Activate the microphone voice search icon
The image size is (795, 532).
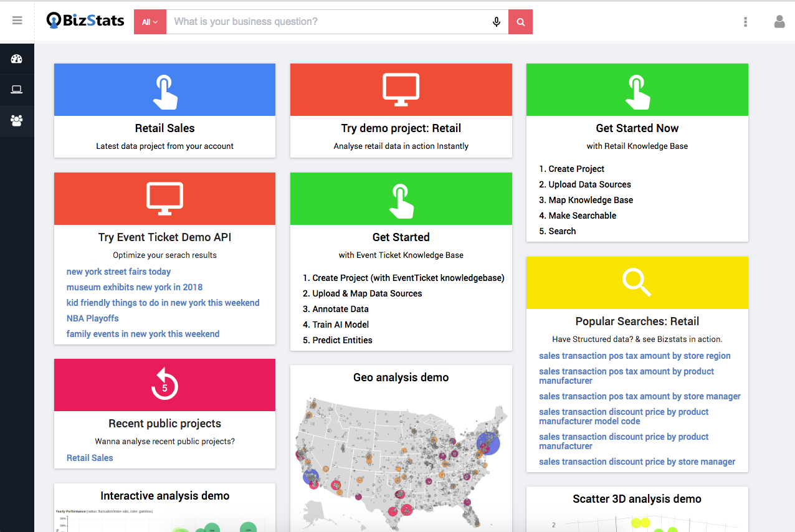[497, 22]
